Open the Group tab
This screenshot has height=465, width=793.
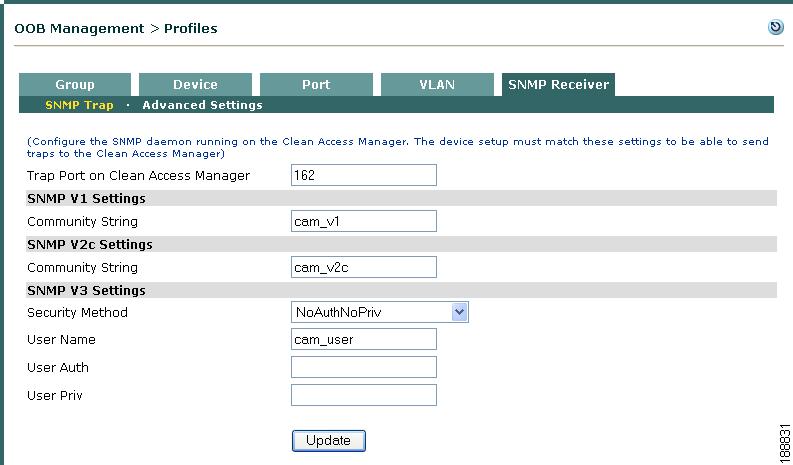click(75, 84)
